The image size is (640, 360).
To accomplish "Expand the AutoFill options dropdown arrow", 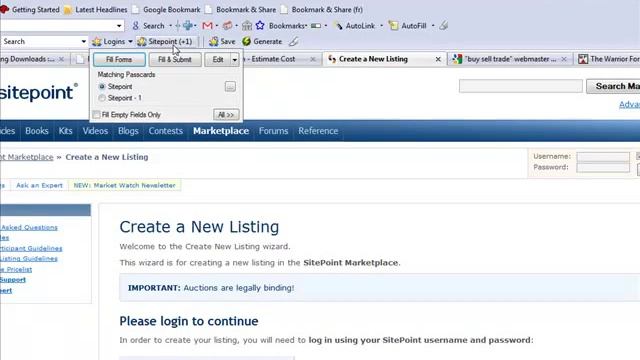I will (433, 26).
